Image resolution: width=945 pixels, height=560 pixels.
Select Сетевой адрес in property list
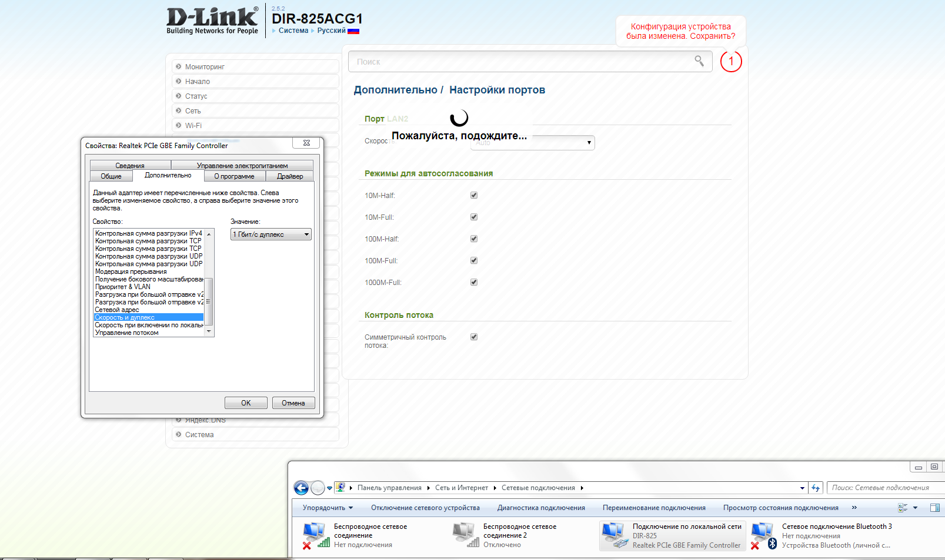click(149, 310)
